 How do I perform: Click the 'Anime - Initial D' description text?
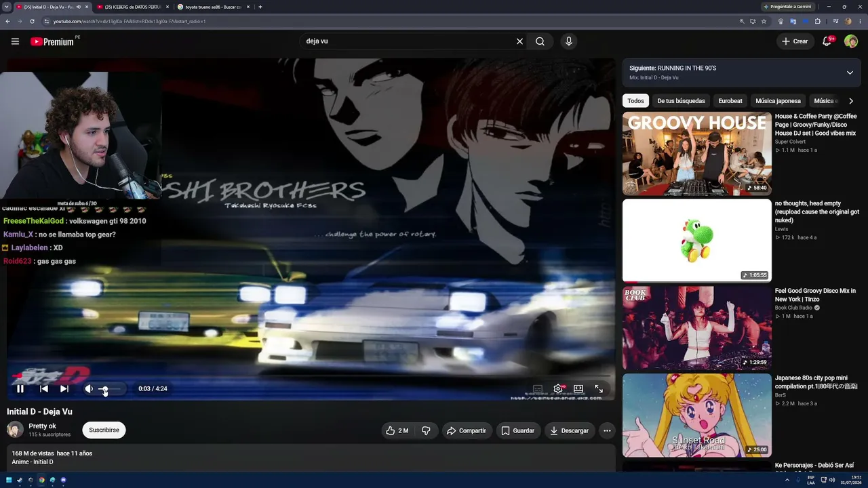pos(33,462)
